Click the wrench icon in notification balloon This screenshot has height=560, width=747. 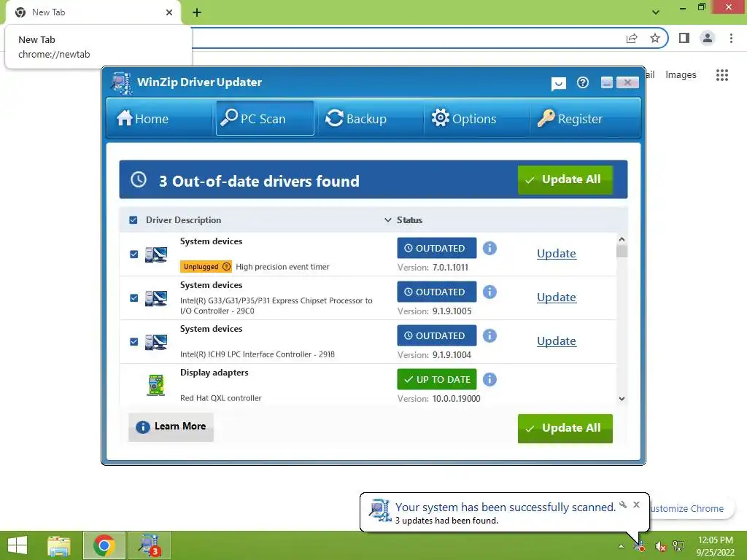pyautogui.click(x=623, y=505)
